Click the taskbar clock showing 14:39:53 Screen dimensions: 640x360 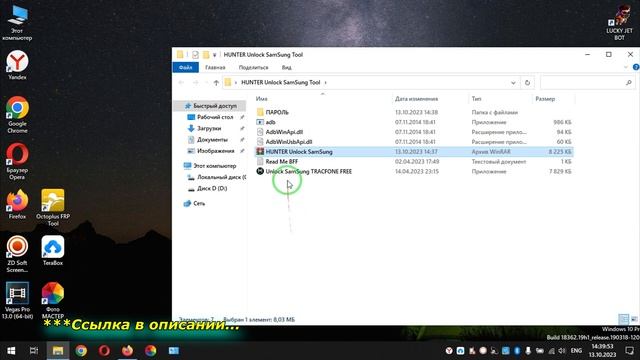(x=602, y=351)
